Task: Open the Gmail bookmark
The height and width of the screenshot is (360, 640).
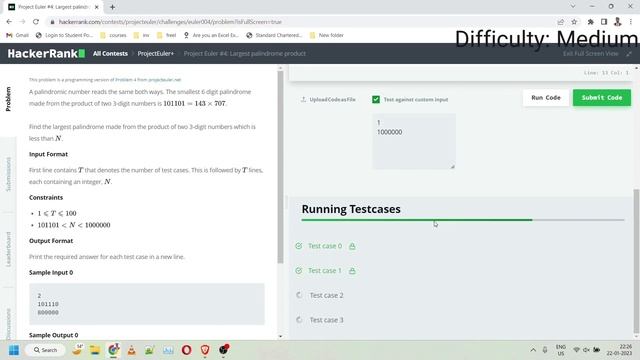Action: point(18,35)
